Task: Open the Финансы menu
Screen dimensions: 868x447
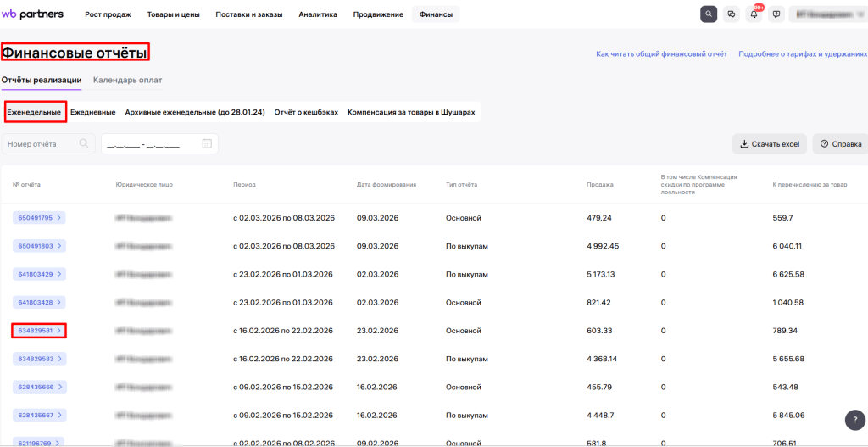Action: tap(436, 14)
